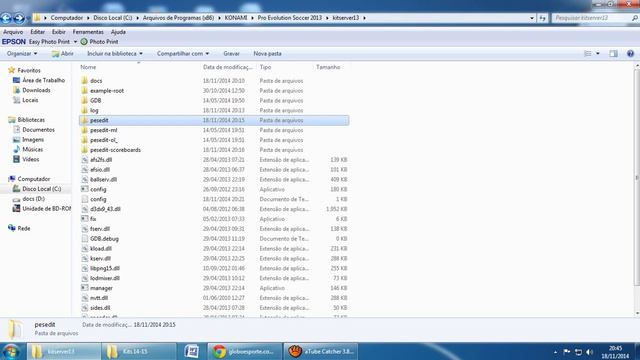Select the kload.dll file

pyautogui.click(x=101, y=249)
